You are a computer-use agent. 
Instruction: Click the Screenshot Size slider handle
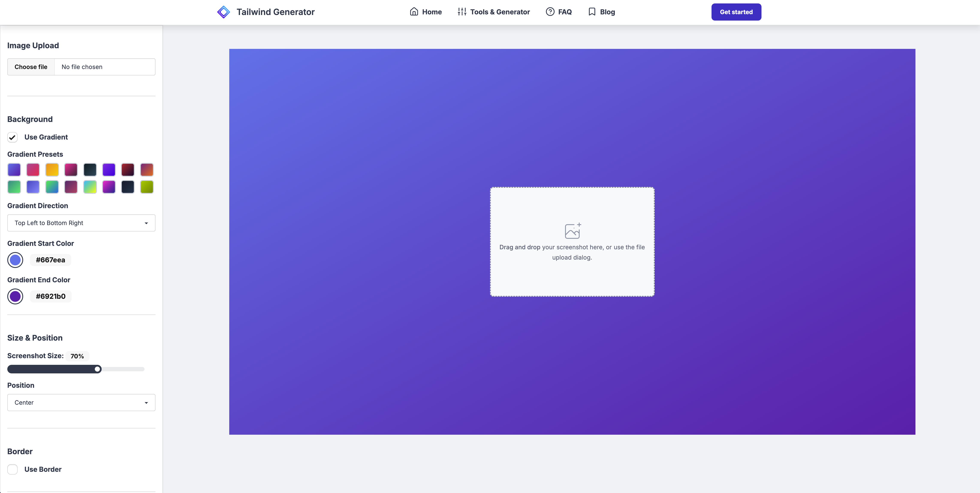pos(97,369)
